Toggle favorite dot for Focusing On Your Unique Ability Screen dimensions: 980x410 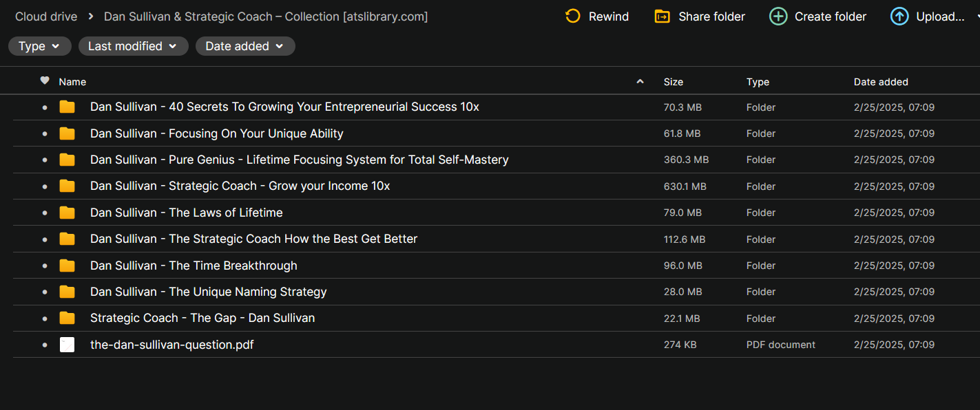45,134
